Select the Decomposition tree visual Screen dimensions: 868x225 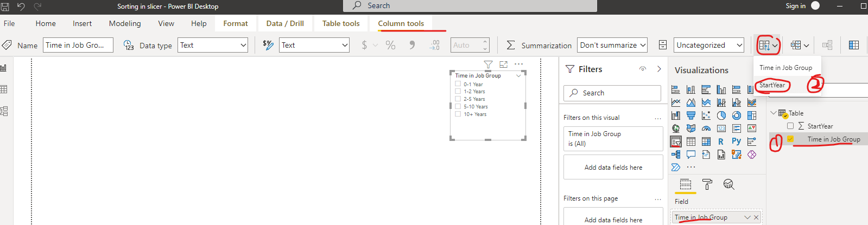click(x=676, y=155)
